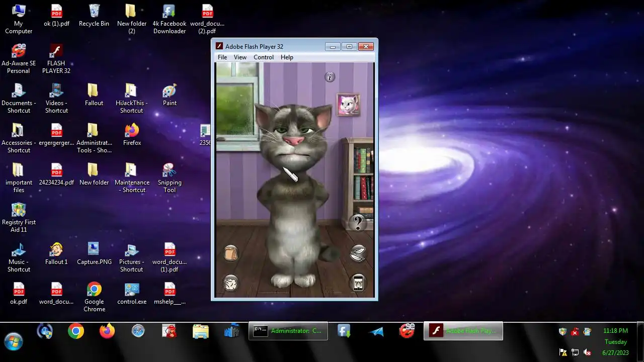Open Safari compass icon in taskbar

138,331
